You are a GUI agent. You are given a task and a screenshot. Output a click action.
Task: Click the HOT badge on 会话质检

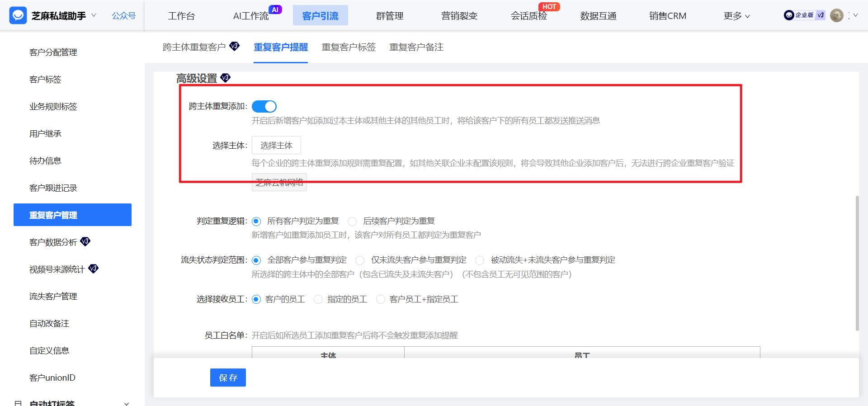pyautogui.click(x=549, y=7)
